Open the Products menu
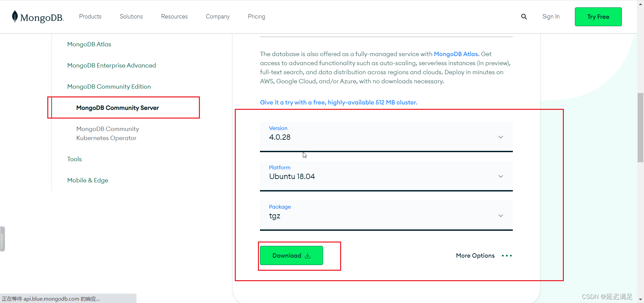Image resolution: width=644 pixels, height=303 pixels. pyautogui.click(x=90, y=16)
